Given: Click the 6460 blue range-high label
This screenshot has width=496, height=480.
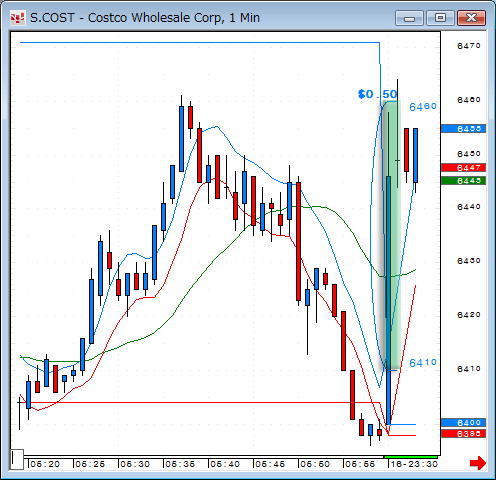Looking at the screenshot, I should click(x=423, y=107).
